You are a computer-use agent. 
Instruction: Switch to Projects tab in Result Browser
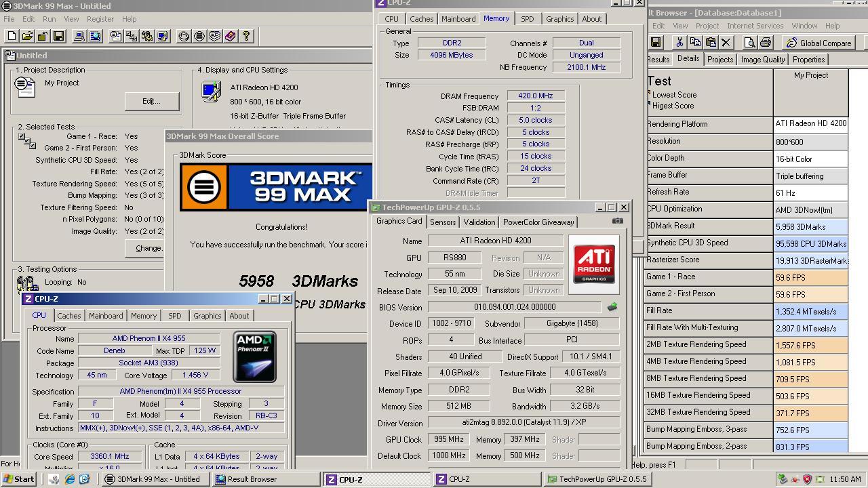click(x=720, y=60)
